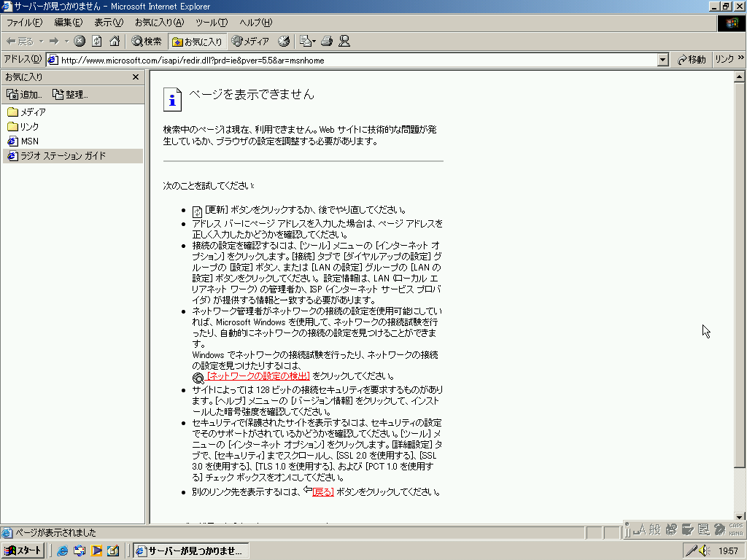Viewport: 747px width, 560px height.
Task: Click the 移動 Go button
Action: (692, 60)
